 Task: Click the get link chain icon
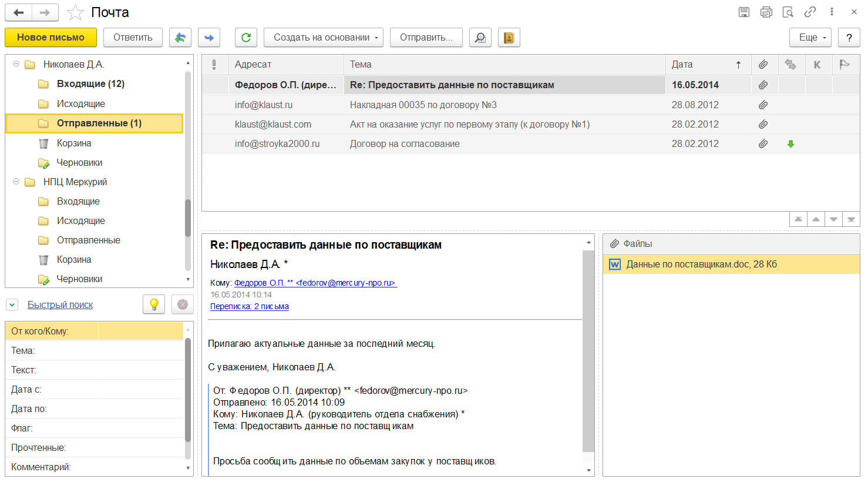(810, 12)
